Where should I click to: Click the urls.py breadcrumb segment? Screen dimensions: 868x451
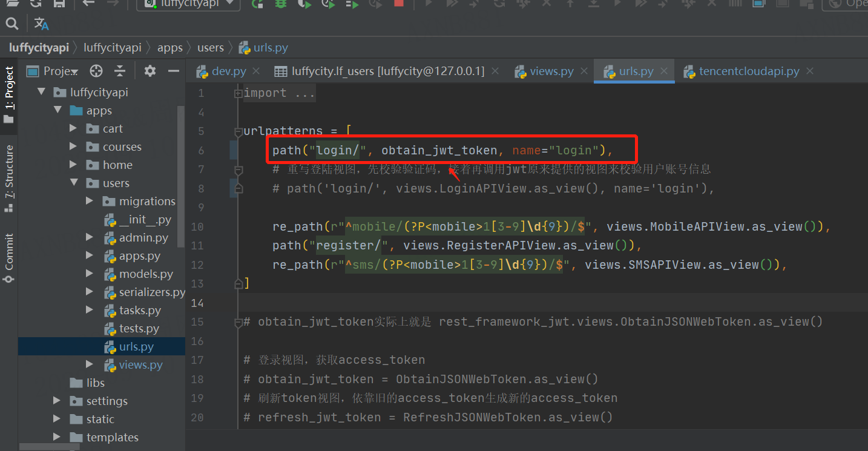pos(263,47)
